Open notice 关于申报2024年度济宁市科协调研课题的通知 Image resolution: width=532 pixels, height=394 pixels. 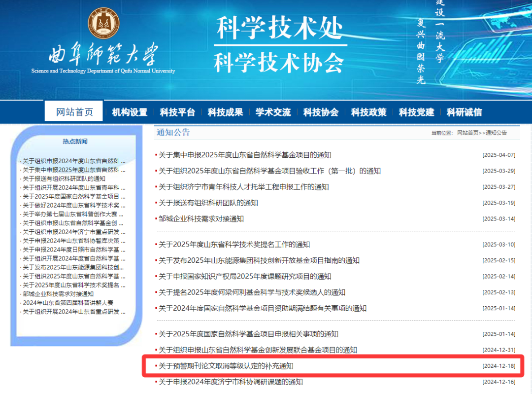(230, 382)
